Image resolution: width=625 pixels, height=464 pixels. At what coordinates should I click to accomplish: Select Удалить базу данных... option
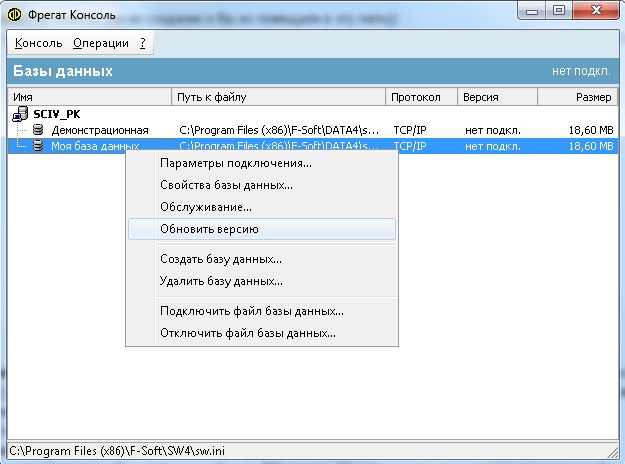click(262, 281)
